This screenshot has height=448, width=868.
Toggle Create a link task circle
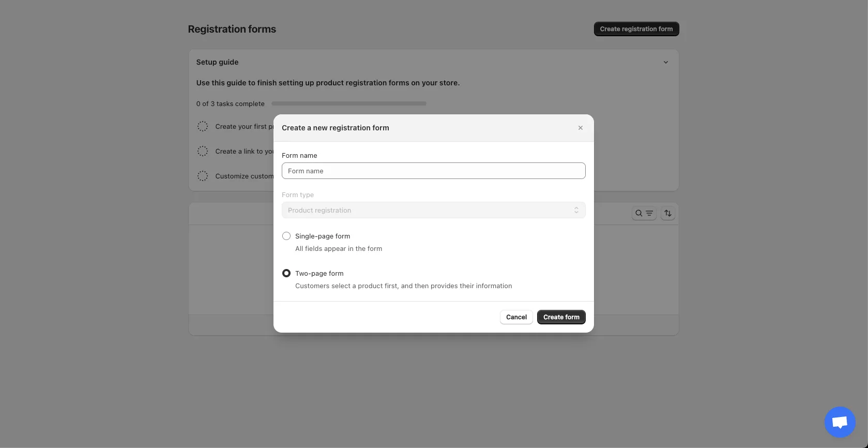coord(203,151)
